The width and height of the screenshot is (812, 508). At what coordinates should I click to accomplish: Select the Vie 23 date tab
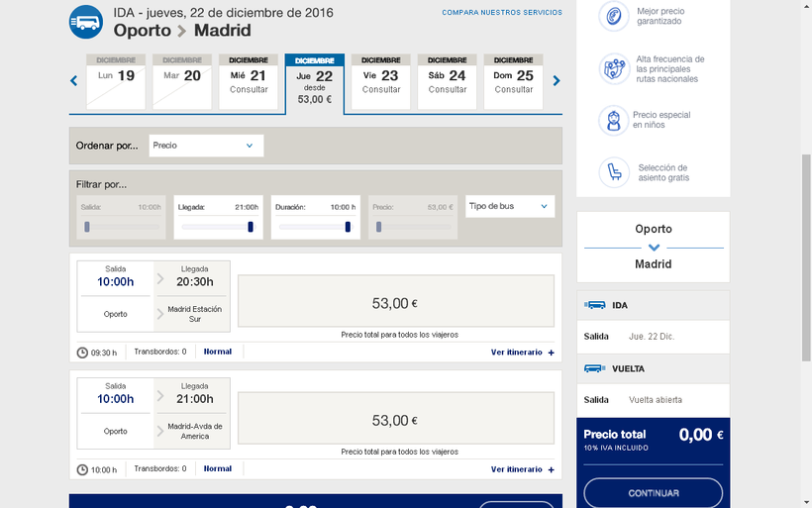381,81
